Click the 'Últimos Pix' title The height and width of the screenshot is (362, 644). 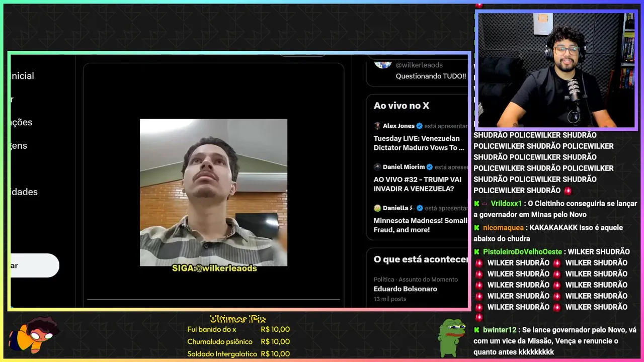pos(238,319)
